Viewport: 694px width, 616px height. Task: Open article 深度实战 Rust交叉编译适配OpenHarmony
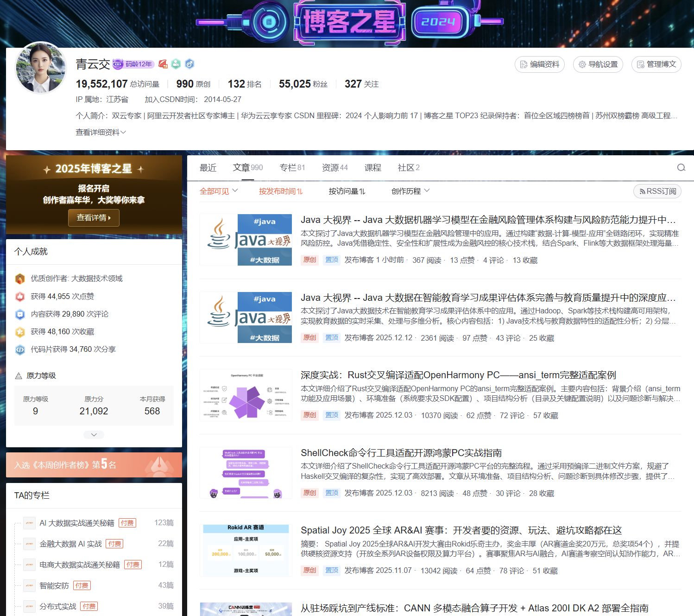click(458, 375)
